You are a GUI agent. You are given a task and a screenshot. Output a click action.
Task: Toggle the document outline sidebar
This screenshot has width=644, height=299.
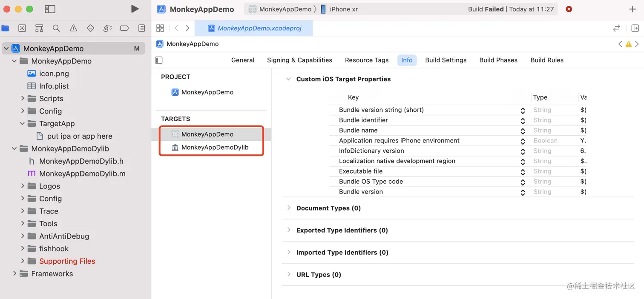point(158,60)
